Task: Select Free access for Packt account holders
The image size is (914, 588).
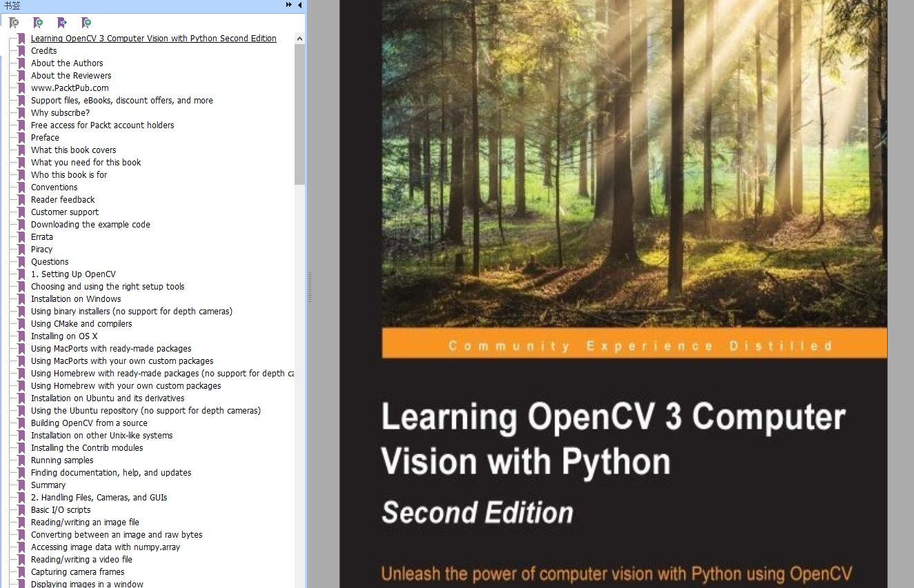Action: [x=102, y=125]
